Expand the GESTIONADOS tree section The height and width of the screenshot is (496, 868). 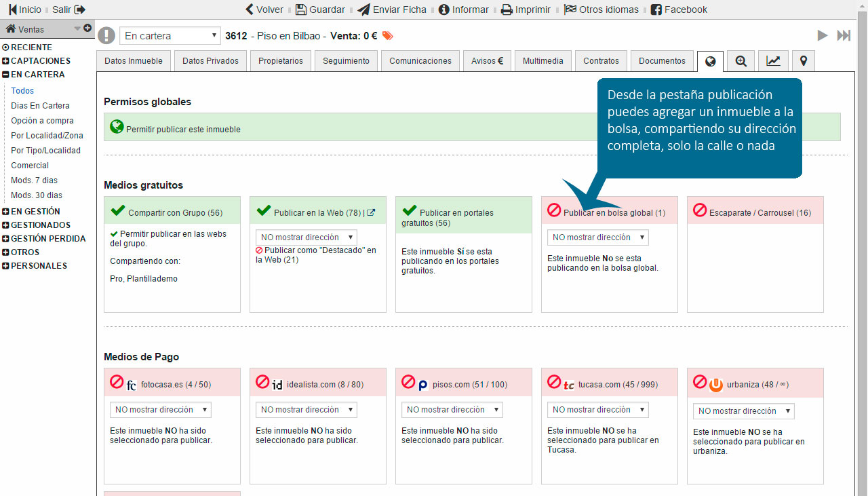click(6, 225)
